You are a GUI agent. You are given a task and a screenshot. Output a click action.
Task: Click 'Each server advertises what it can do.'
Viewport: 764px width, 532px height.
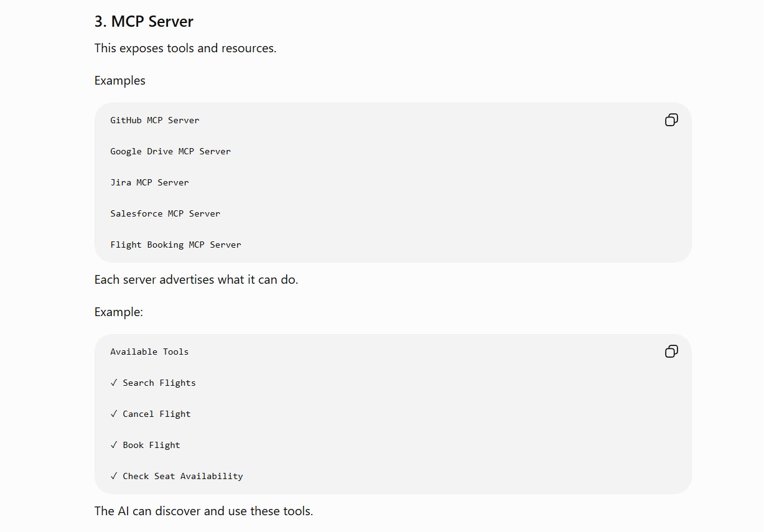tap(197, 280)
